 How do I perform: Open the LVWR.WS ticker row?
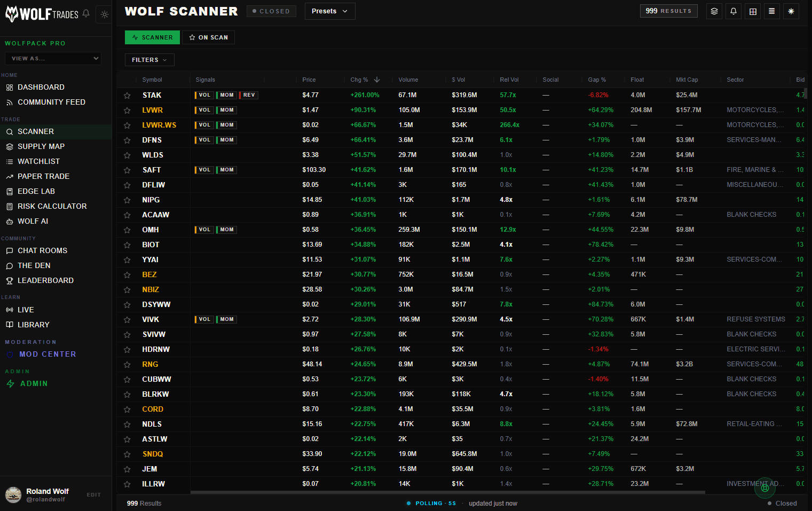(159, 125)
